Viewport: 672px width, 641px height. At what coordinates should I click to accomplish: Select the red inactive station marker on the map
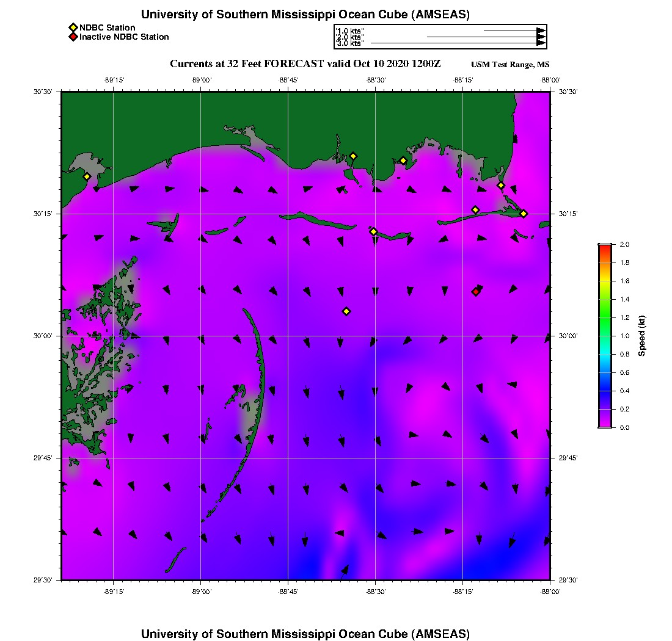(x=476, y=292)
